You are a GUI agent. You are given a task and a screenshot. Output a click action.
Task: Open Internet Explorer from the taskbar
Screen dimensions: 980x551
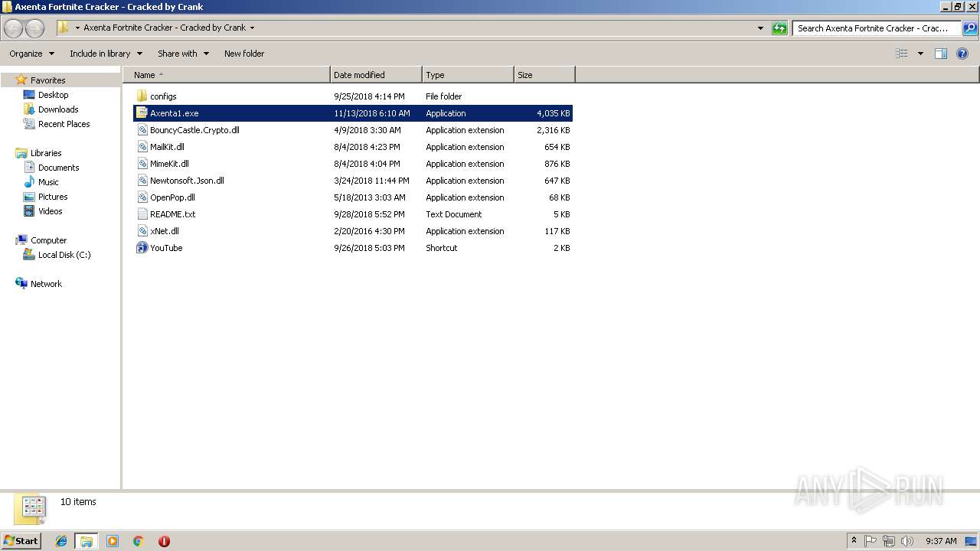[61, 541]
